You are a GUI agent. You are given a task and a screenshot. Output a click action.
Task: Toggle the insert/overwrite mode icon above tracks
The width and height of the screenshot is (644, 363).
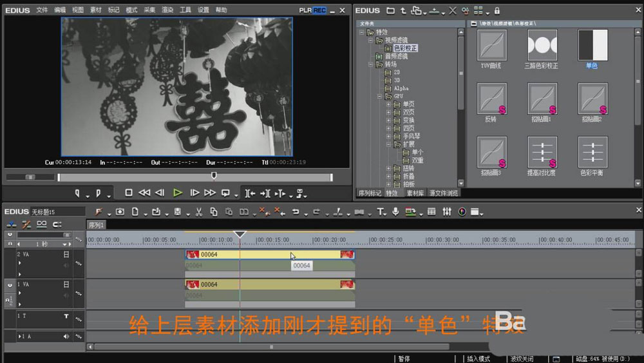coord(12,224)
